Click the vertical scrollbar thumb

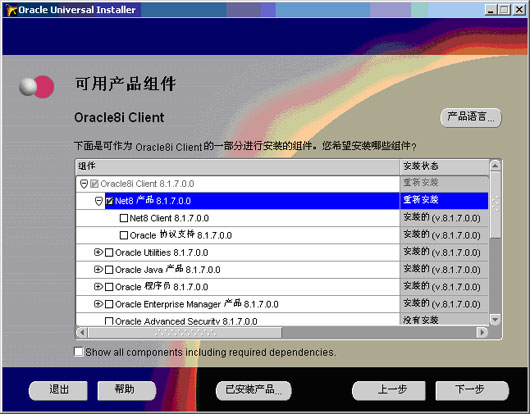[x=495, y=204]
